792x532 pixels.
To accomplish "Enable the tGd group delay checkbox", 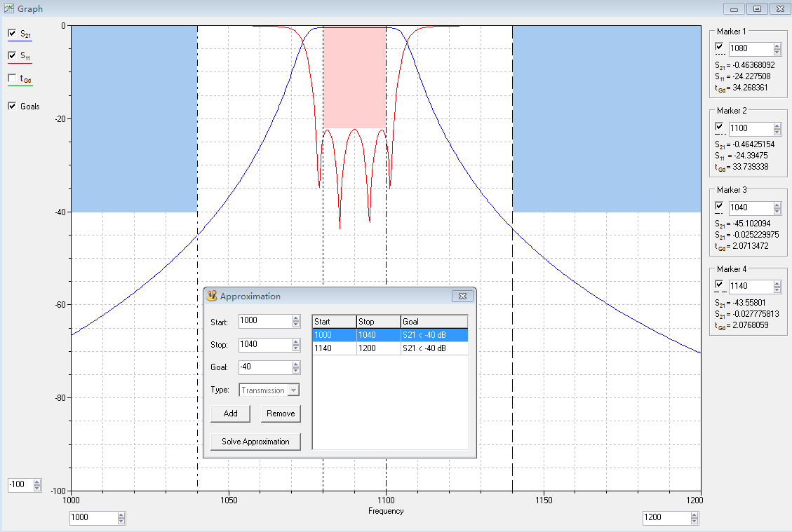I will (x=12, y=79).
